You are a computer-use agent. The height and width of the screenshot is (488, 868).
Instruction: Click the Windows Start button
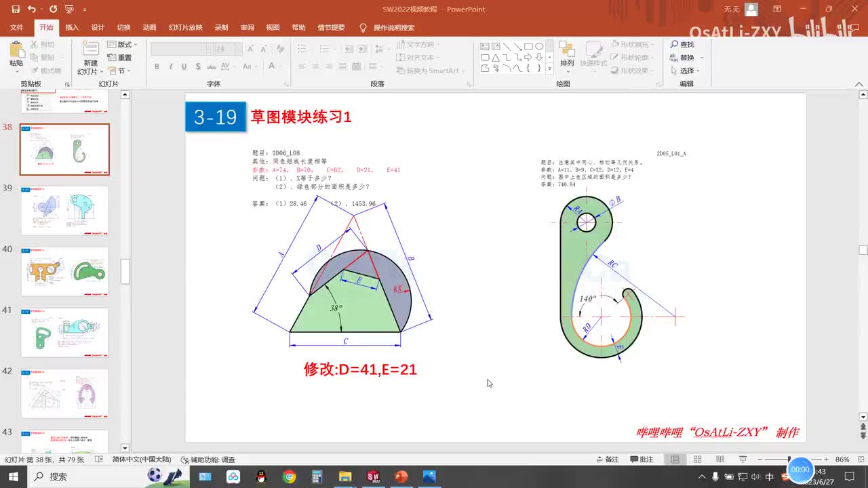[x=14, y=476]
